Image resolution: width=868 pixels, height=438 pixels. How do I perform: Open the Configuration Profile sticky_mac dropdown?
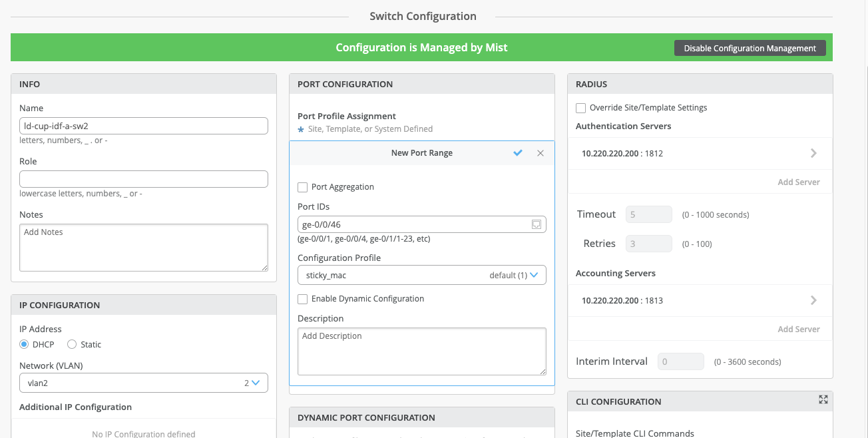(421, 275)
